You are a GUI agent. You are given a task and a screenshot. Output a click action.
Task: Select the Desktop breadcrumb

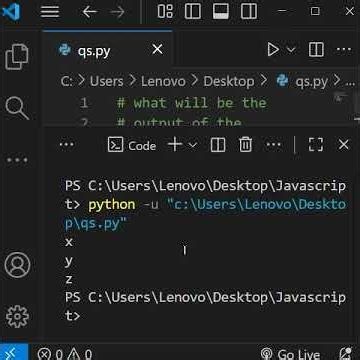tap(229, 81)
